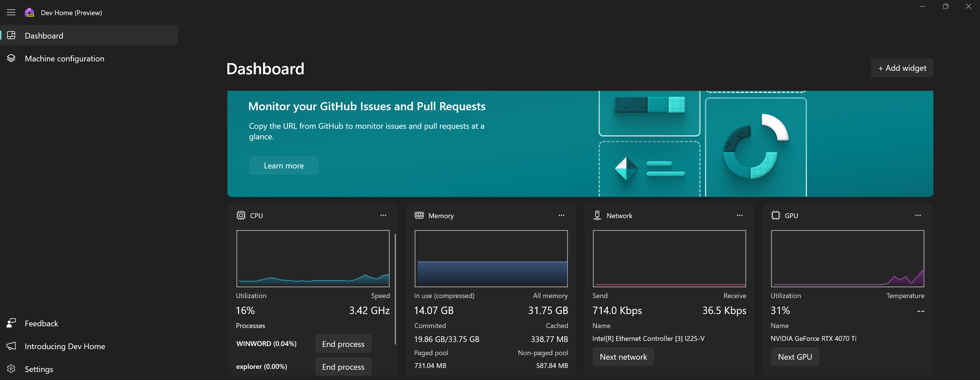End the WINWORD process
This screenshot has width=980, height=380.
click(343, 344)
